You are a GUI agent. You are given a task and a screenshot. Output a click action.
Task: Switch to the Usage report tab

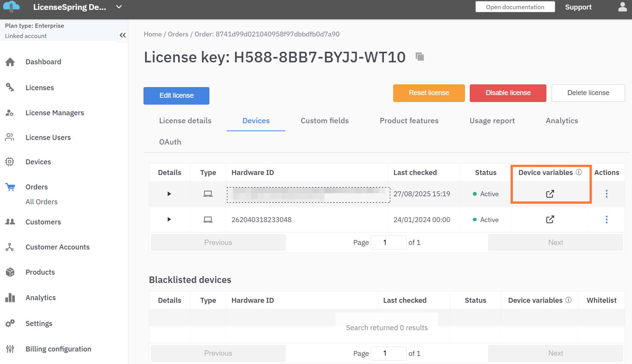[x=492, y=121]
